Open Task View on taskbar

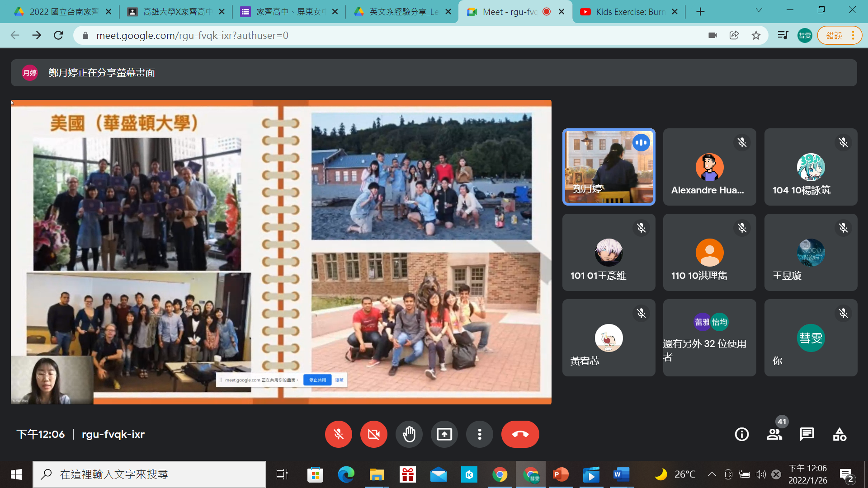[282, 474]
